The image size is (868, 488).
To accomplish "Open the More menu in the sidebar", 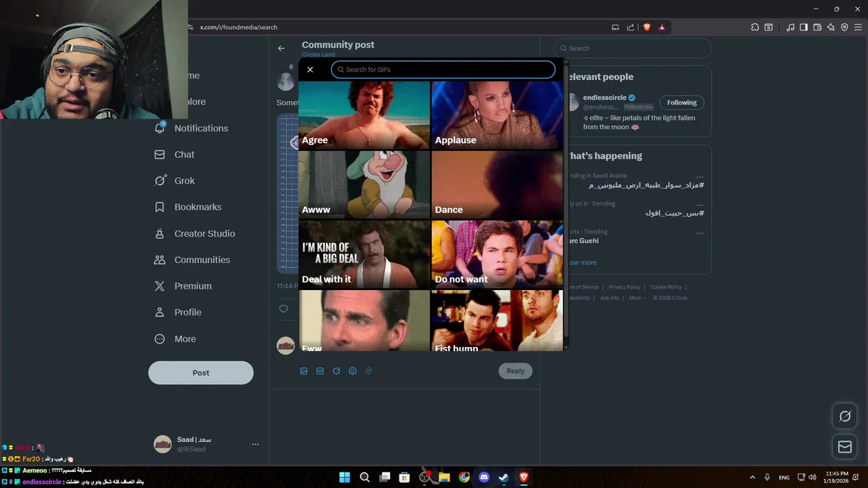I will tap(176, 339).
